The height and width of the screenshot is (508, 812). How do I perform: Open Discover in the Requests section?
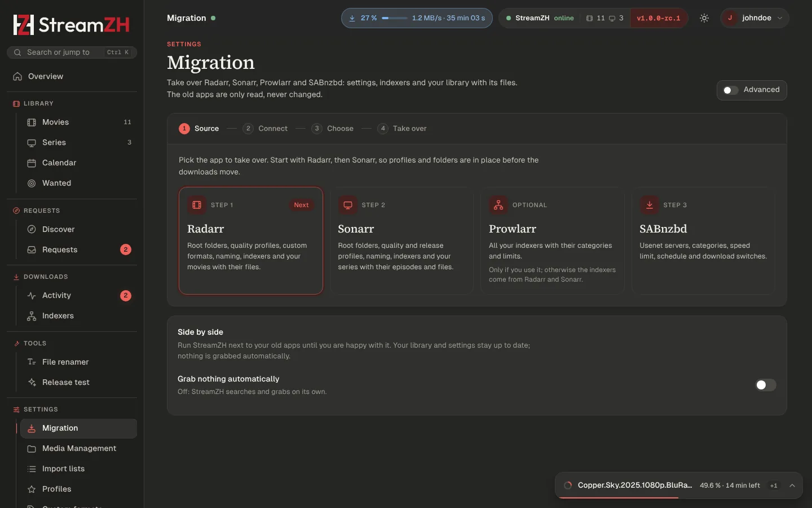pos(78,229)
